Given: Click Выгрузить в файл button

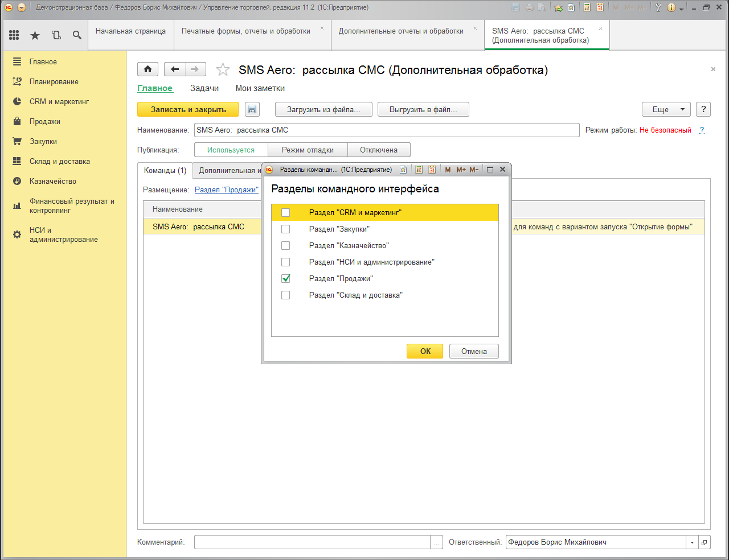Looking at the screenshot, I should (x=423, y=109).
